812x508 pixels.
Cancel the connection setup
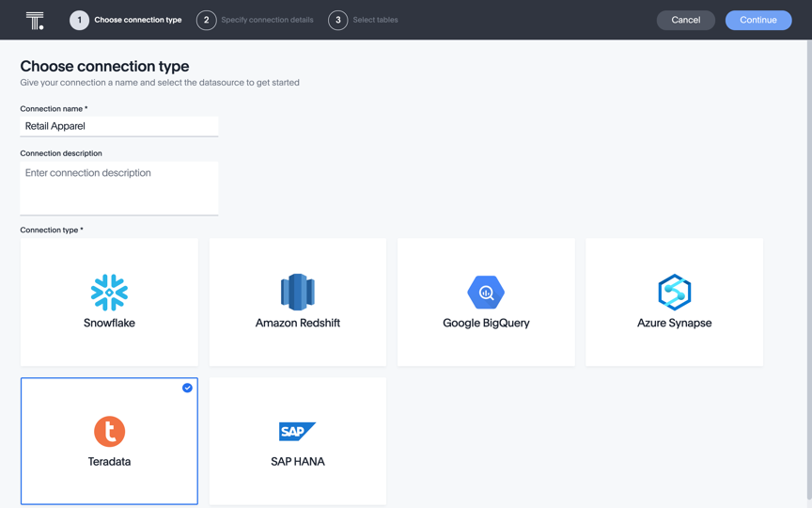686,20
